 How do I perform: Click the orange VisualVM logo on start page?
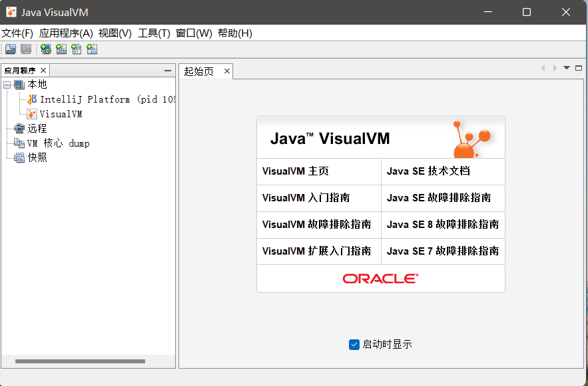click(x=471, y=139)
